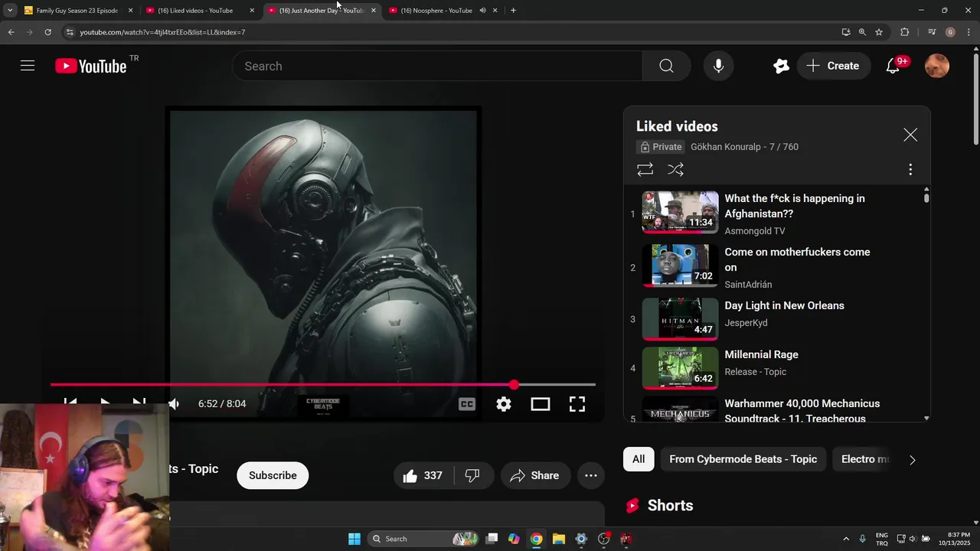The height and width of the screenshot is (551, 980).
Task: Click the 'Gökhan Konuralp - 7 / 760' text
Action: click(x=744, y=147)
